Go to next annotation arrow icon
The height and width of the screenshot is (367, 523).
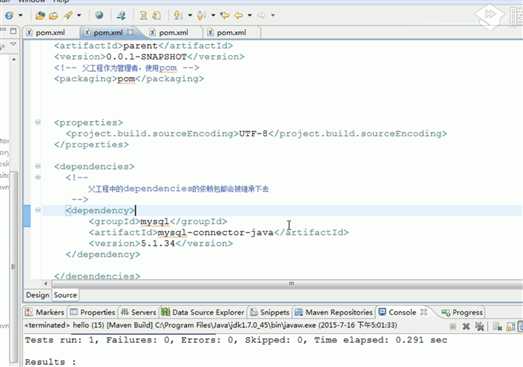click(x=178, y=15)
